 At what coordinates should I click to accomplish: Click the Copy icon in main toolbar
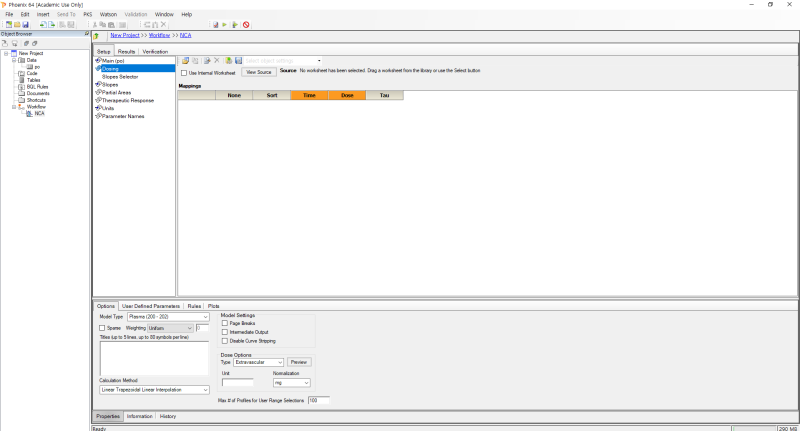click(x=103, y=24)
